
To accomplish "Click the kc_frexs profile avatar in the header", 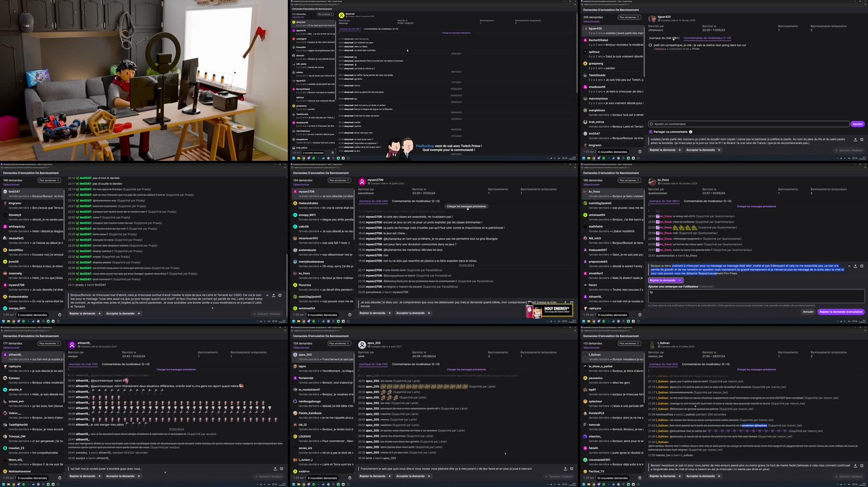I will (x=652, y=182).
